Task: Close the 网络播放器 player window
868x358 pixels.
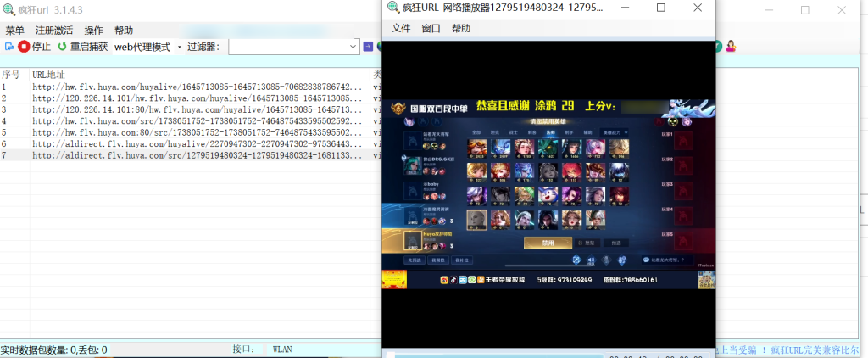Action: [698, 8]
